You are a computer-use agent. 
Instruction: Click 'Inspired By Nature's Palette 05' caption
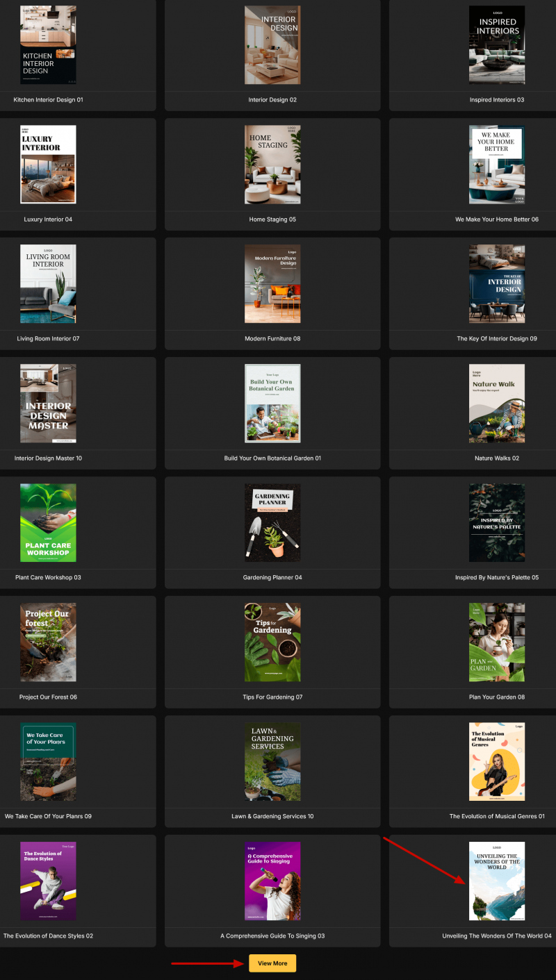(497, 578)
